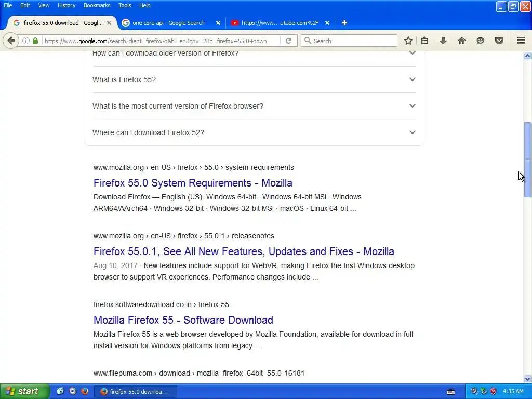Viewport: 532px width, 399px height.
Task: Save page to Pocket
Action: [x=499, y=41]
